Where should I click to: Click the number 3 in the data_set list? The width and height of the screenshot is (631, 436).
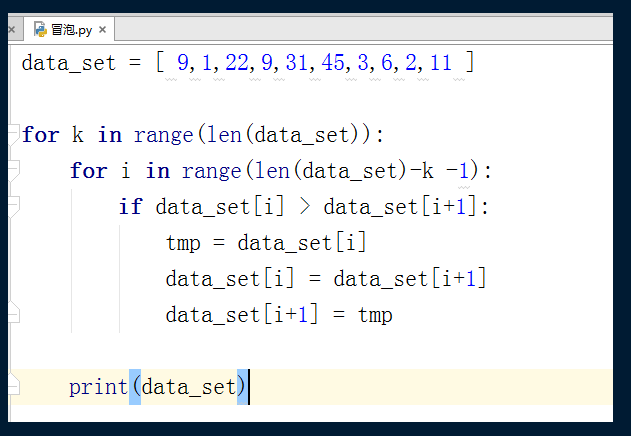tap(363, 63)
